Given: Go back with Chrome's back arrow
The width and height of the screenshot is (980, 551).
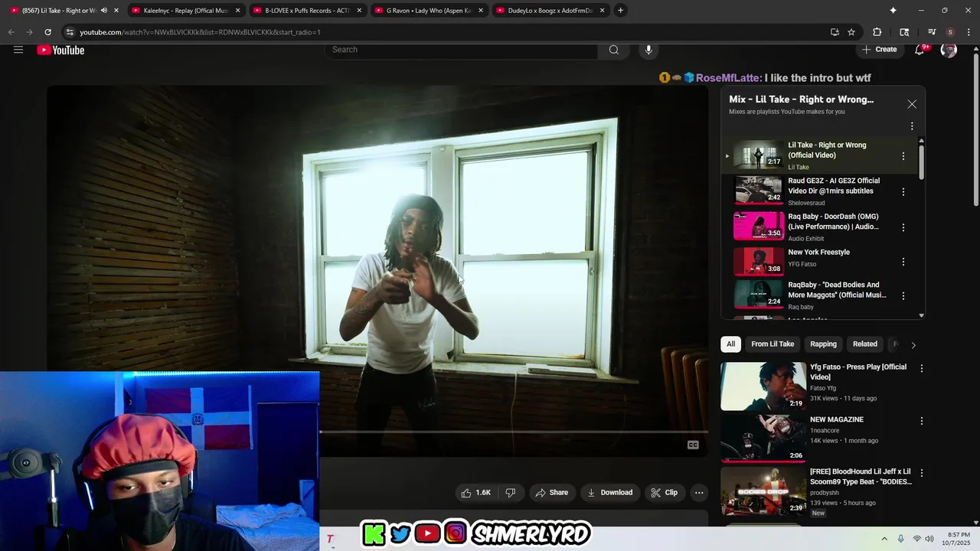Looking at the screenshot, I should pyautogui.click(x=11, y=32).
